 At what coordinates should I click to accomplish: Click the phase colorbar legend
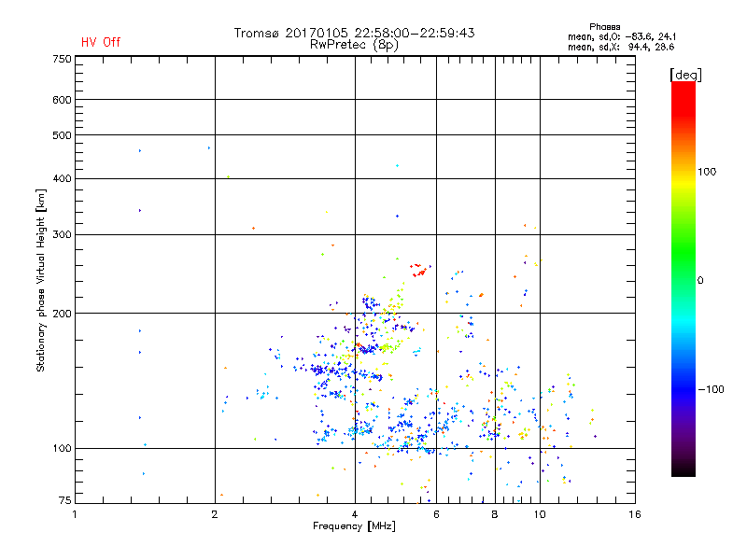(x=684, y=278)
